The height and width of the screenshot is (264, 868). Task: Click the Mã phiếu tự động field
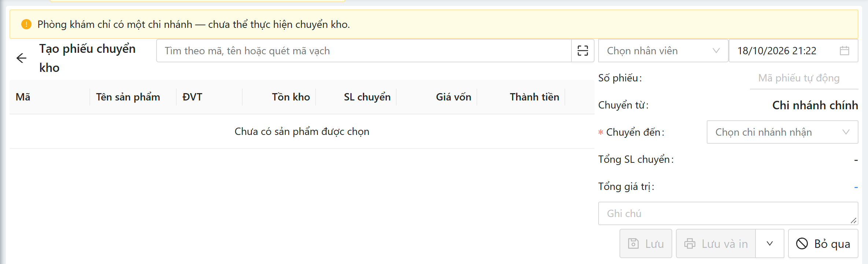click(x=804, y=78)
